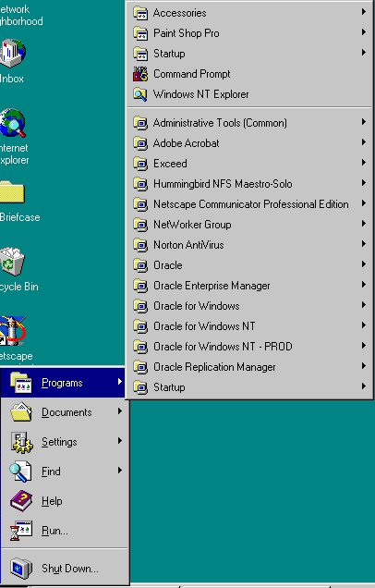The height and width of the screenshot is (588, 375).
Task: Expand submenu arrow for Oracle Enterprise Manager
Action: [363, 284]
